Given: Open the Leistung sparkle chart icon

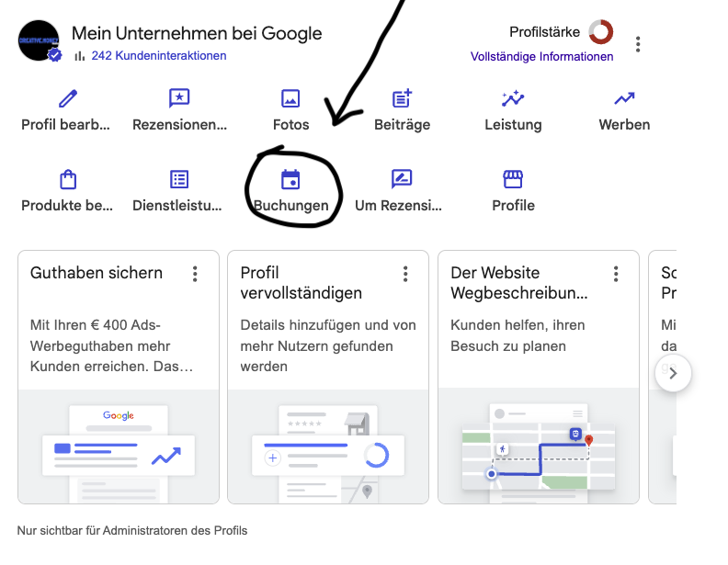Looking at the screenshot, I should pos(513,98).
